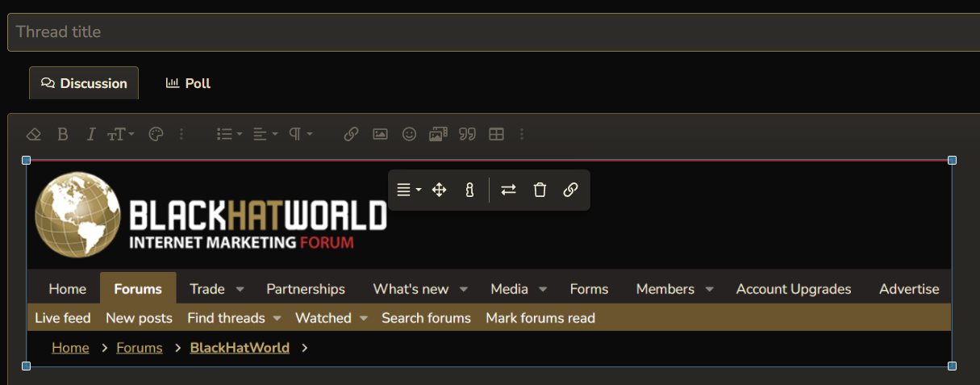
Task: Click the insert image icon
Action: point(380,134)
